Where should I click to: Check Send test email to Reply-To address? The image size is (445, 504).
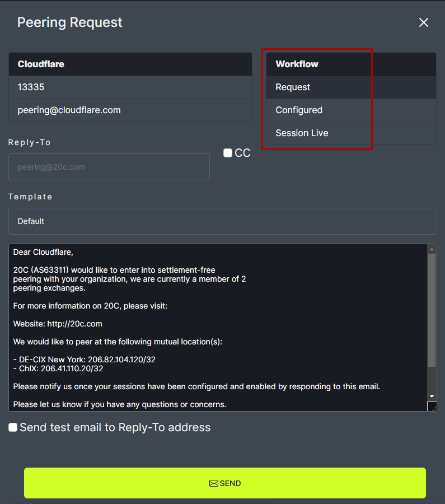[13, 427]
